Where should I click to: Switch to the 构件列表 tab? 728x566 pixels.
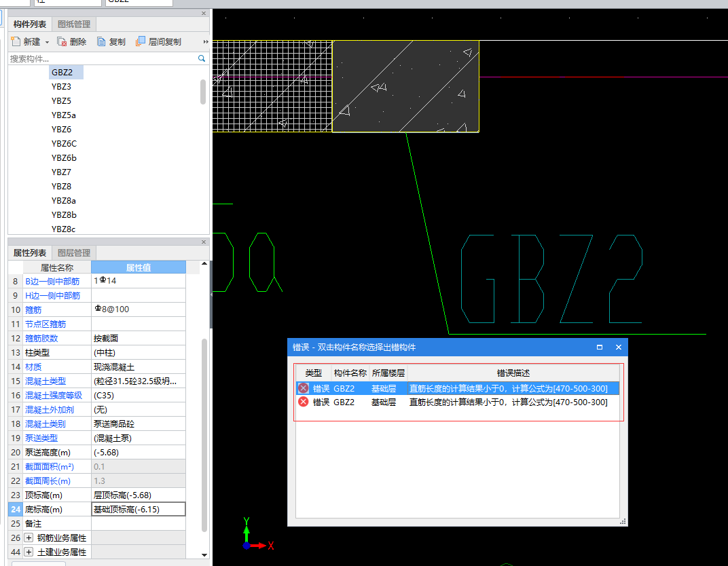coord(30,24)
